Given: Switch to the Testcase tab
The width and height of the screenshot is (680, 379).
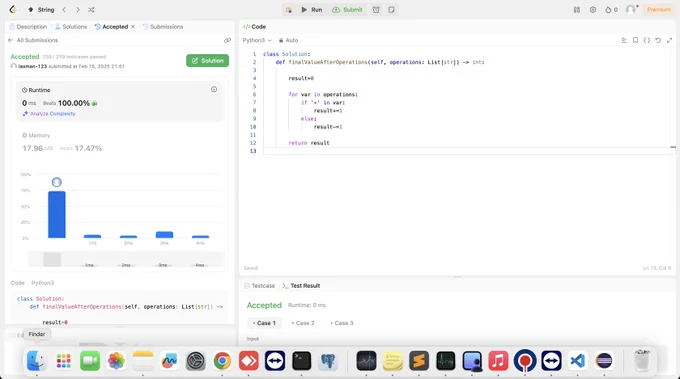Looking at the screenshot, I should click(x=259, y=286).
